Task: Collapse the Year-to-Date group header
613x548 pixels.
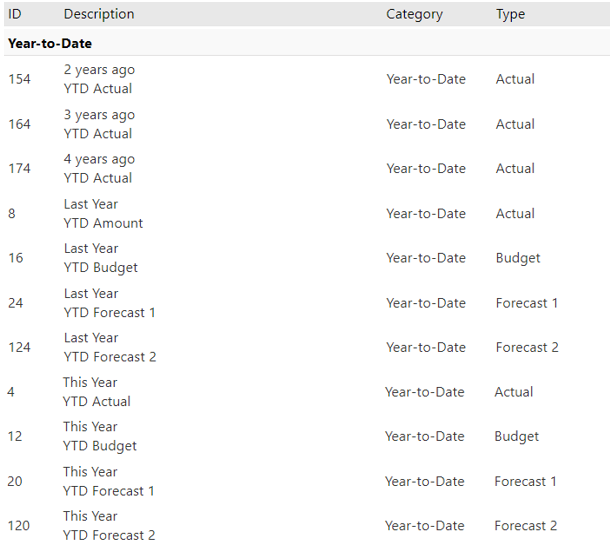Action: pyautogui.click(x=50, y=44)
